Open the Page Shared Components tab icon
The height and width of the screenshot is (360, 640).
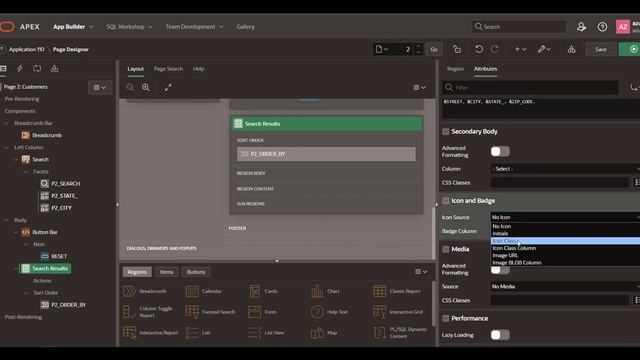click(54, 69)
